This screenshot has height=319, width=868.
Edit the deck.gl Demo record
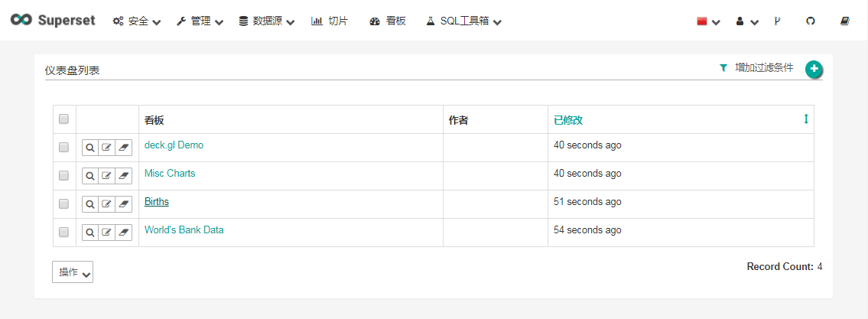(106, 148)
